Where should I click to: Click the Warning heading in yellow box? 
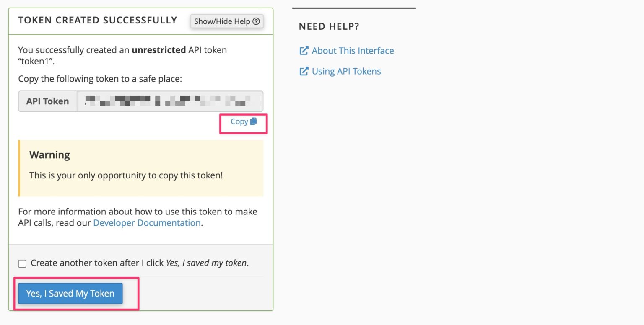click(49, 155)
